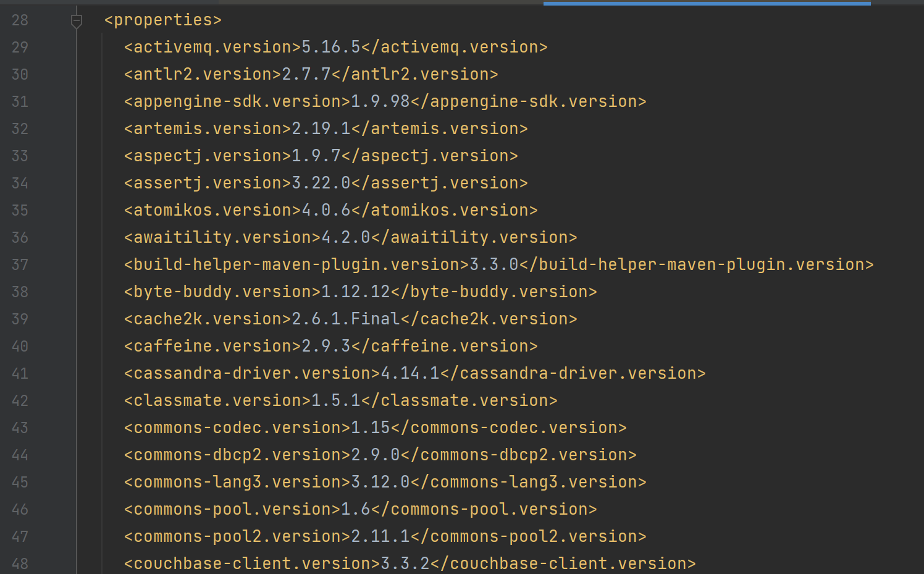Click the closing </awaitility.version> tag
This screenshot has width=924, height=574.
[x=474, y=237]
